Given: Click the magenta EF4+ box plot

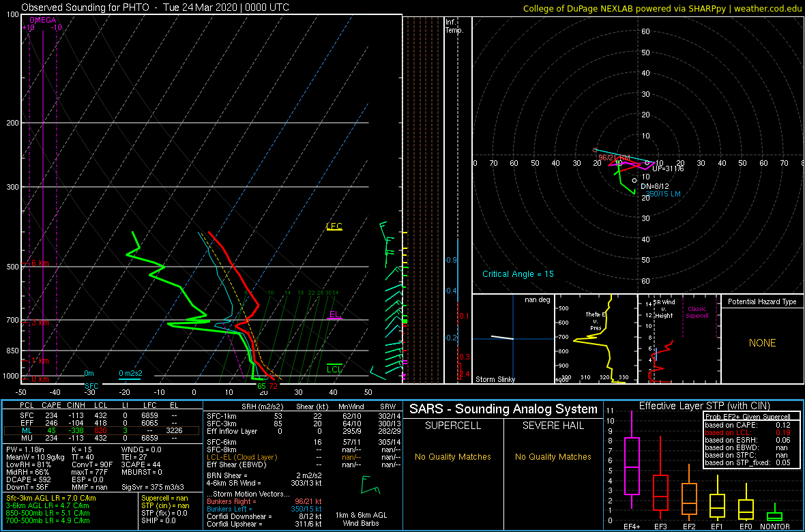Looking at the screenshot, I should point(631,459).
